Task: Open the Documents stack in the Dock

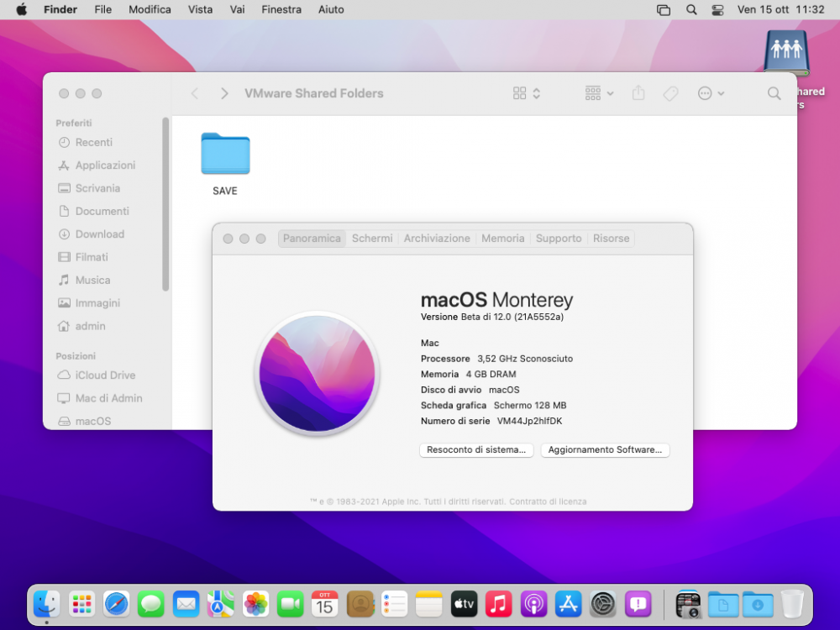Action: 723,604
